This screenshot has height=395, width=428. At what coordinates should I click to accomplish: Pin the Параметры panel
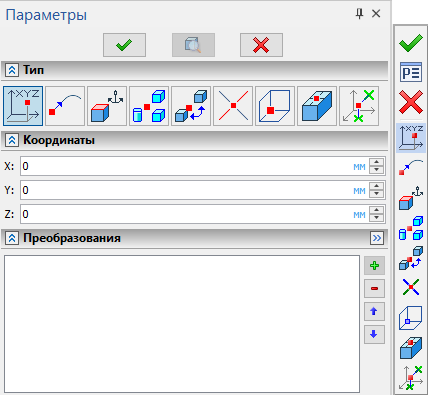click(x=359, y=14)
